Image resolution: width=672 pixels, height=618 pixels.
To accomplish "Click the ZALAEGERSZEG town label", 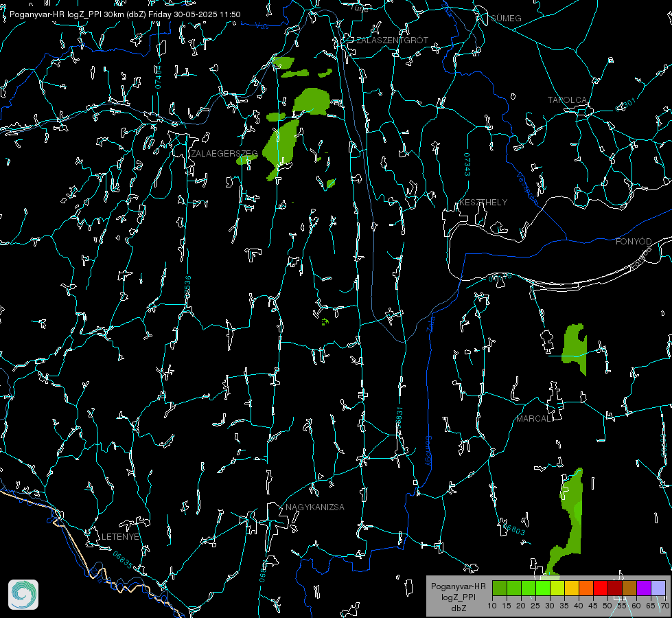I will 224,153.
